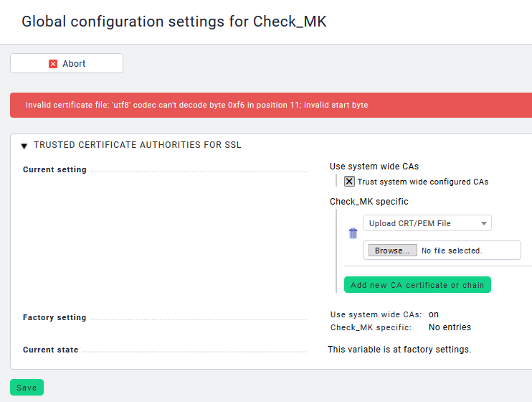Click the 'Current setting' label
532x402 pixels.
[x=54, y=170]
